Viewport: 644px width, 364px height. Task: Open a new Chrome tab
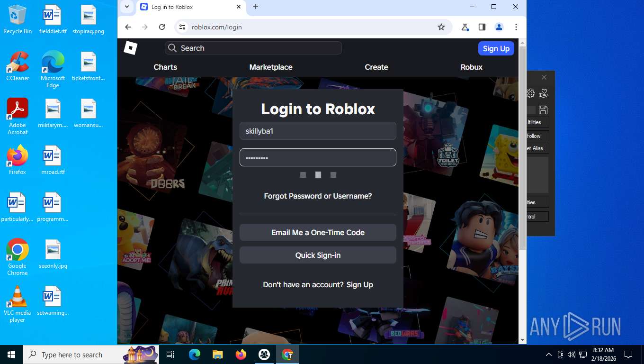(x=256, y=7)
